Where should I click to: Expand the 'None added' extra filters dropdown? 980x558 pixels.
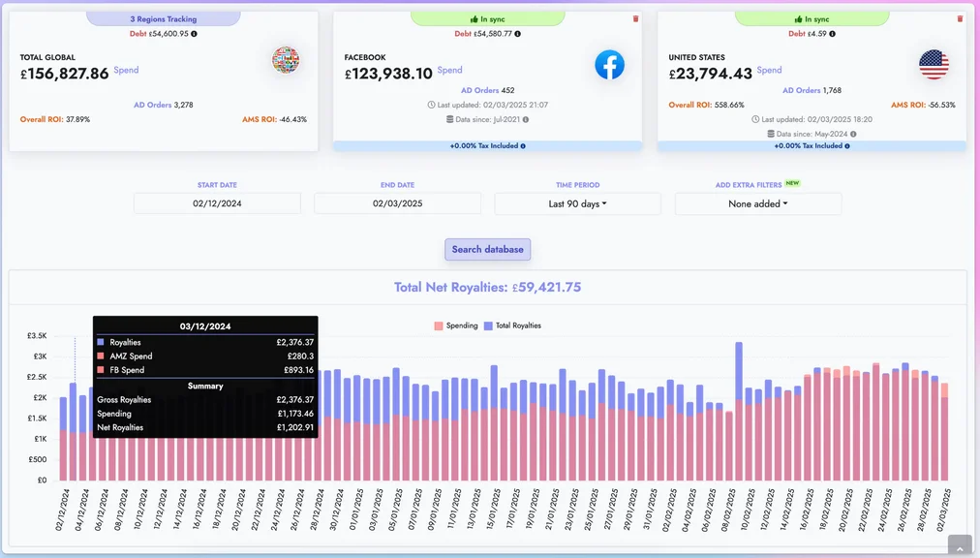[x=757, y=203]
